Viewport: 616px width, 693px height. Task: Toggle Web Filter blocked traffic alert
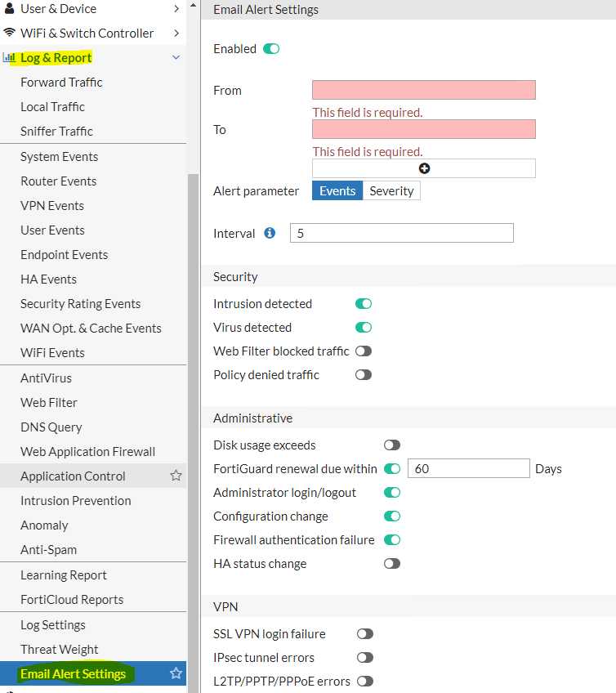[364, 351]
